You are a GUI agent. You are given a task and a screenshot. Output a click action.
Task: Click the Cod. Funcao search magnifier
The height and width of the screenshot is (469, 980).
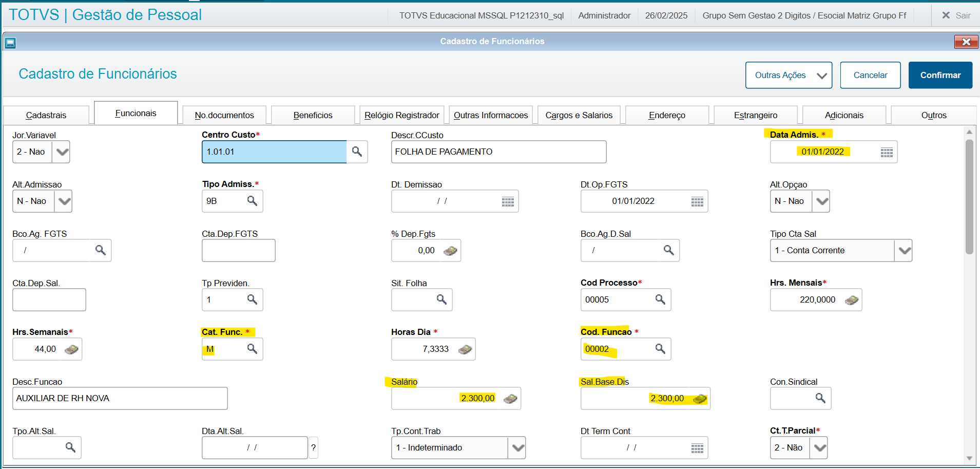coord(660,349)
